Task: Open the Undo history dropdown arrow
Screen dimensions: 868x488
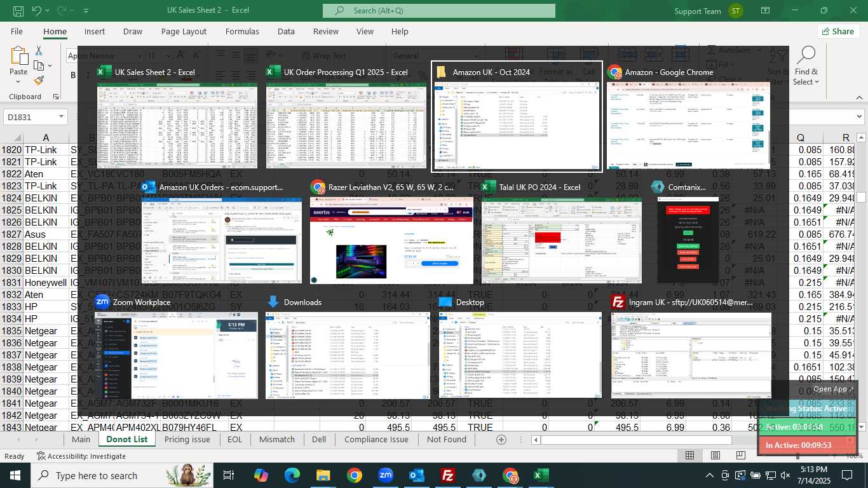Action: (48, 11)
